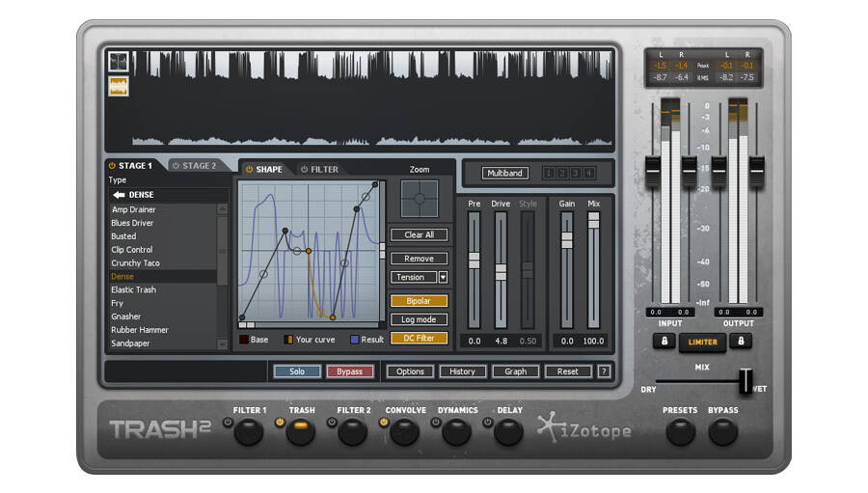The image size is (868, 493).
Task: Click the Reset button
Action: click(x=568, y=371)
